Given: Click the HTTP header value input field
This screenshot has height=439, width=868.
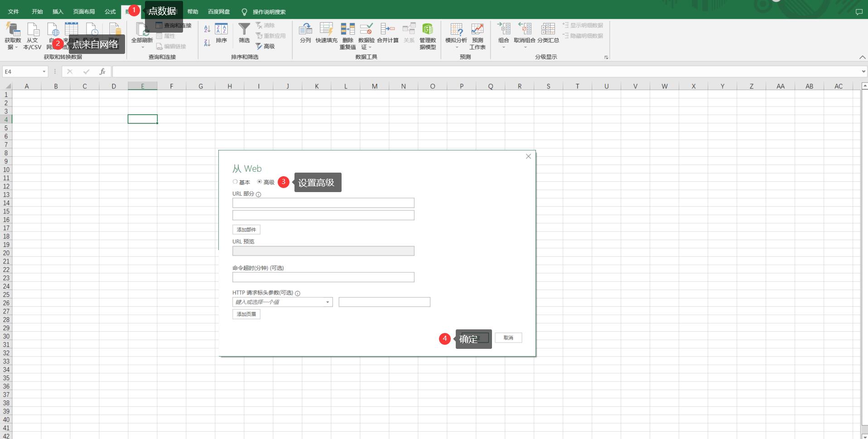Looking at the screenshot, I should [384, 302].
